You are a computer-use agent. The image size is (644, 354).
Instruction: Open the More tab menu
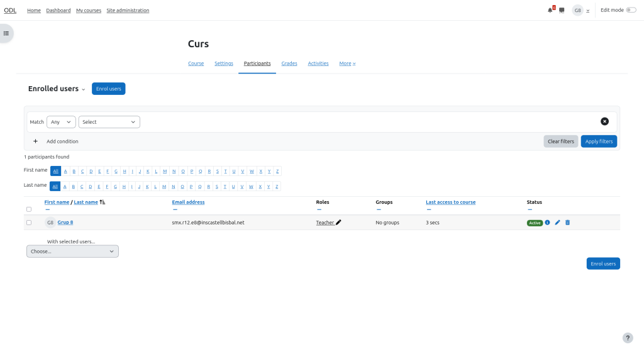click(x=347, y=64)
